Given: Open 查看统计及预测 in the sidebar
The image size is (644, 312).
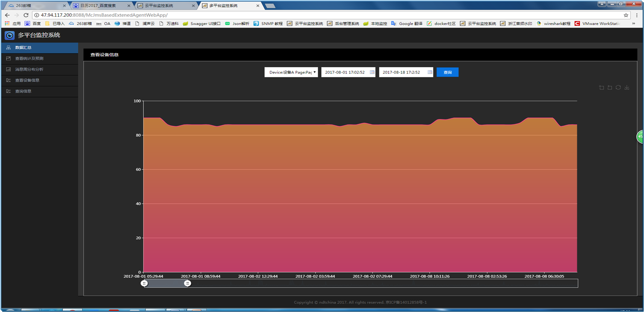Looking at the screenshot, I should coord(29,59).
